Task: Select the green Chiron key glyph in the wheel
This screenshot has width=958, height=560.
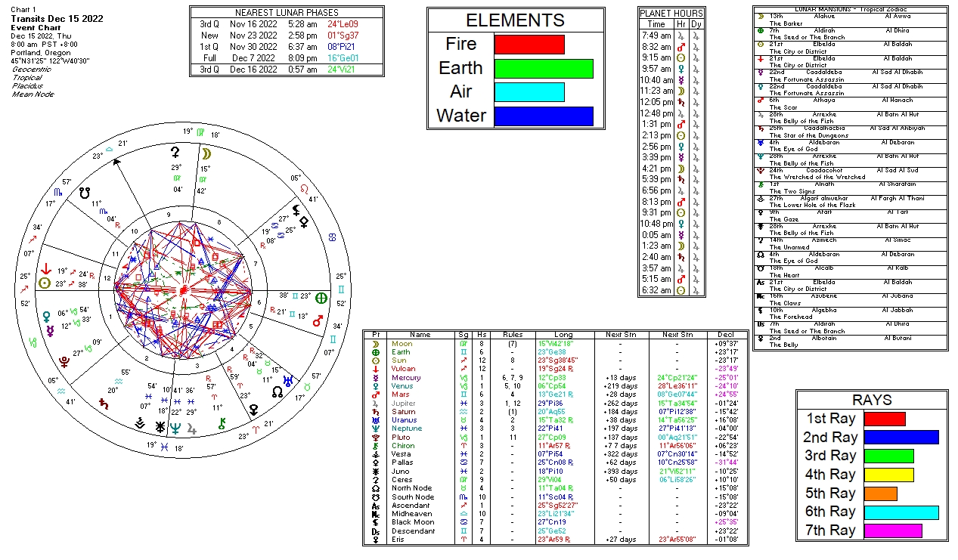Action: [x=222, y=425]
